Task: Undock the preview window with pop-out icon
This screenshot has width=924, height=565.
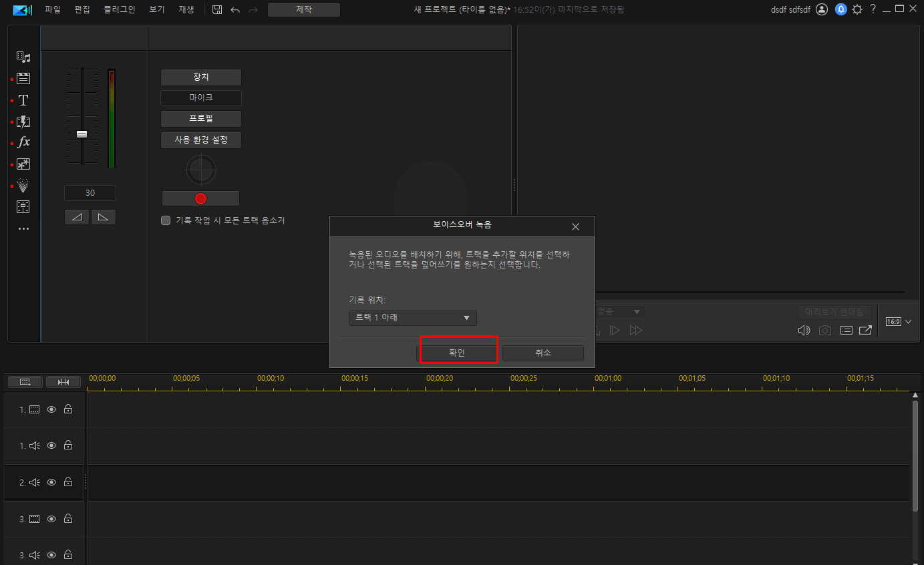Action: [x=865, y=330]
